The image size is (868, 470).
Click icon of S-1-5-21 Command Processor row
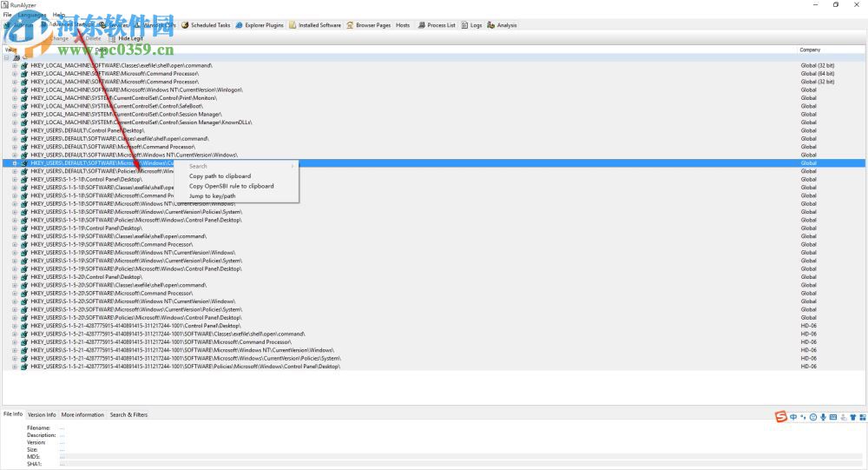(24, 342)
